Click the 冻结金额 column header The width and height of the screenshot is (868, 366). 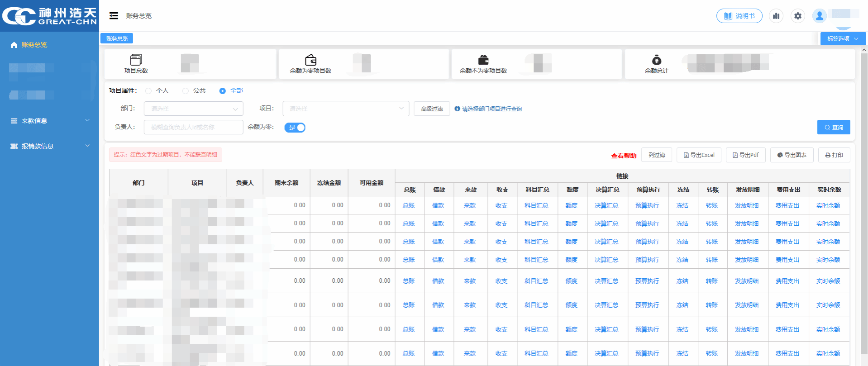(x=329, y=183)
